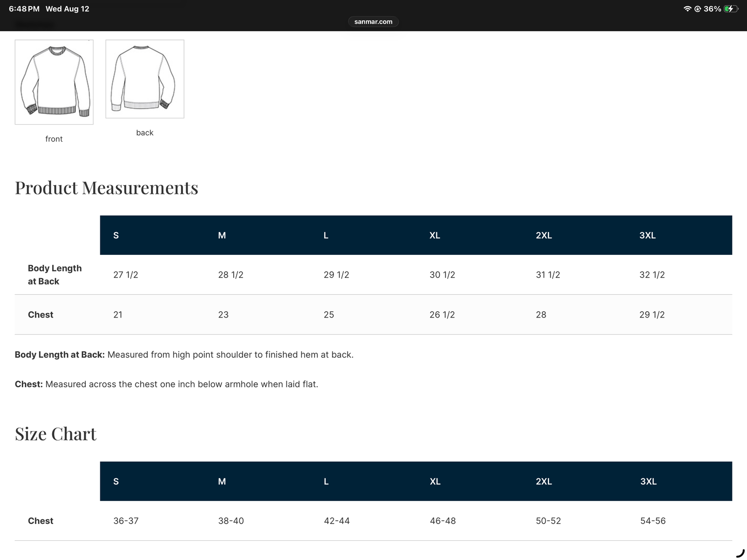
Task: Click the Chest row label in Size Chart
Action: (41, 521)
